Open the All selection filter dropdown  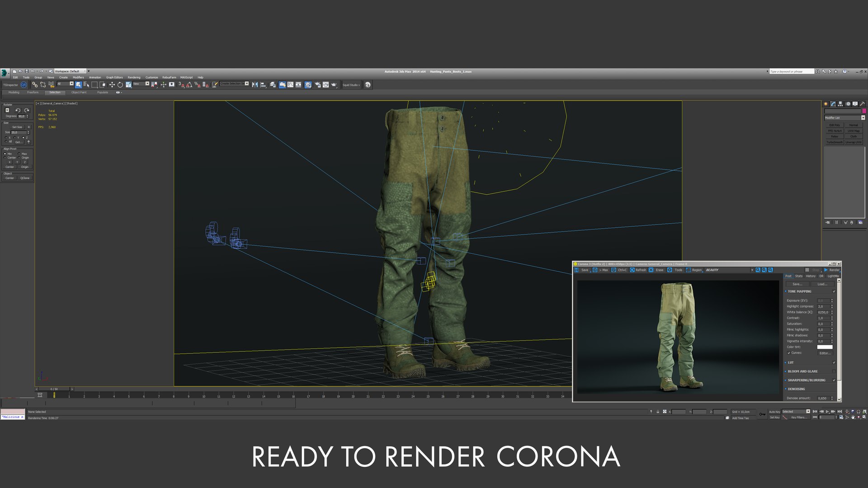tap(65, 84)
